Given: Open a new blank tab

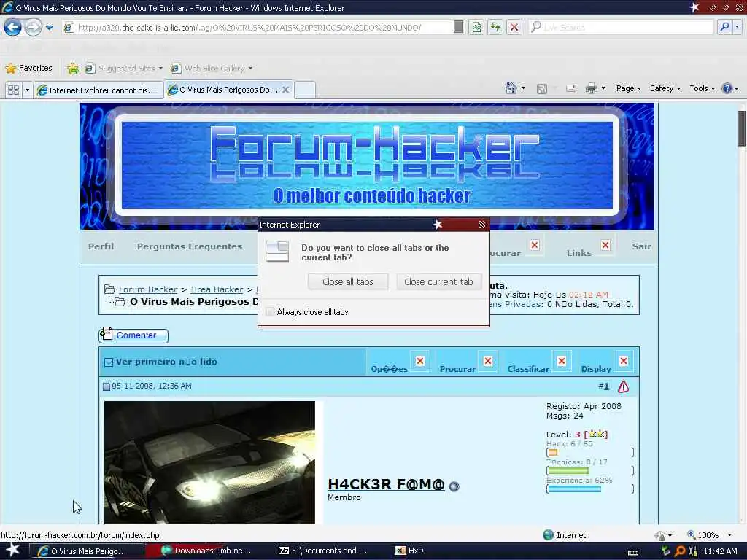Looking at the screenshot, I should click(x=305, y=90).
